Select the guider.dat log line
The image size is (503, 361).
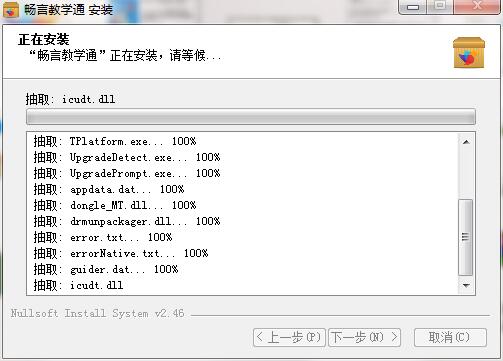106,269
